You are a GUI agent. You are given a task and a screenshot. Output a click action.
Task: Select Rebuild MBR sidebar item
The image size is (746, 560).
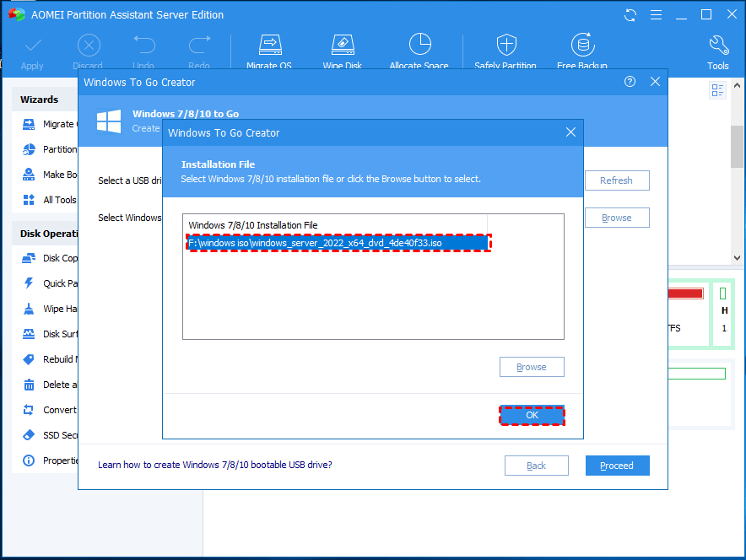point(50,359)
